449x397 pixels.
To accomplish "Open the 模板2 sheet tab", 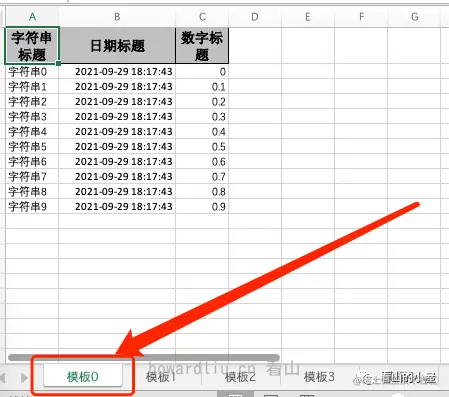I will pos(241,376).
